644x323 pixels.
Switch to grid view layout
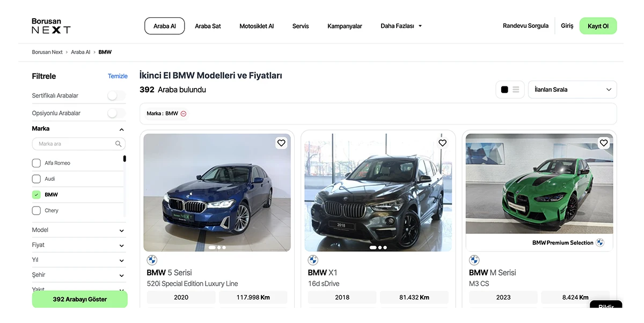(x=504, y=90)
